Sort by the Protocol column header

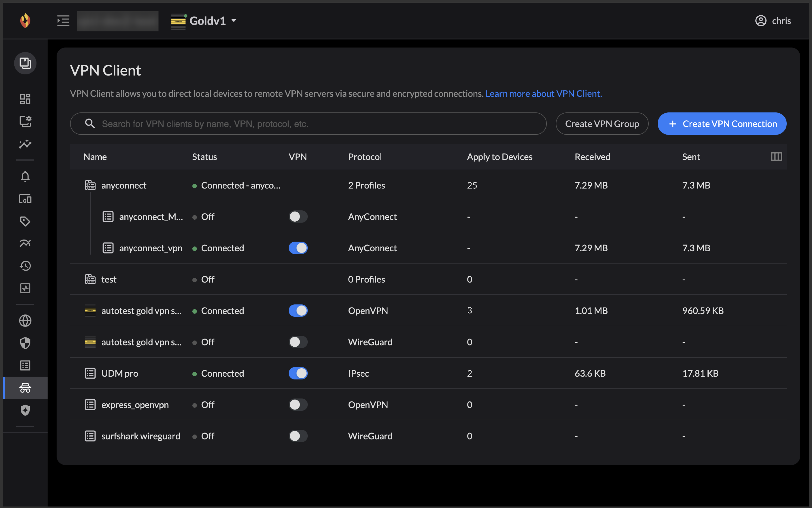[x=365, y=157]
